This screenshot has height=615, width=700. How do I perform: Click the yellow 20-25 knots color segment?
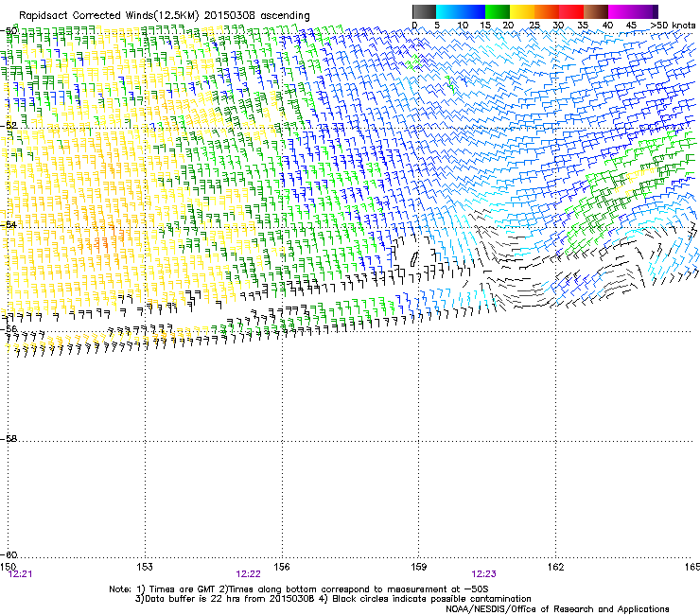click(522, 11)
